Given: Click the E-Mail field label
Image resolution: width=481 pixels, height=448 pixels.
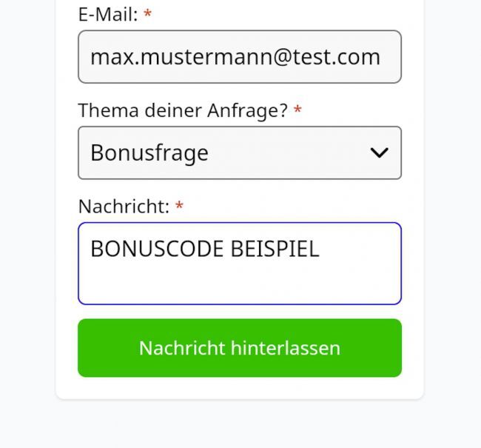Looking at the screenshot, I should coord(107,14).
